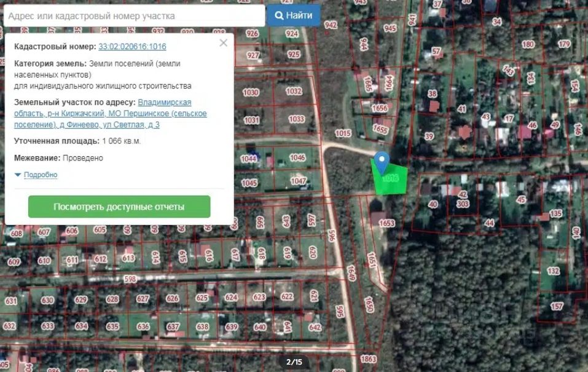The width and height of the screenshot is (588, 372).
Task: Select parcel 628 on the map
Action: pos(112,299)
